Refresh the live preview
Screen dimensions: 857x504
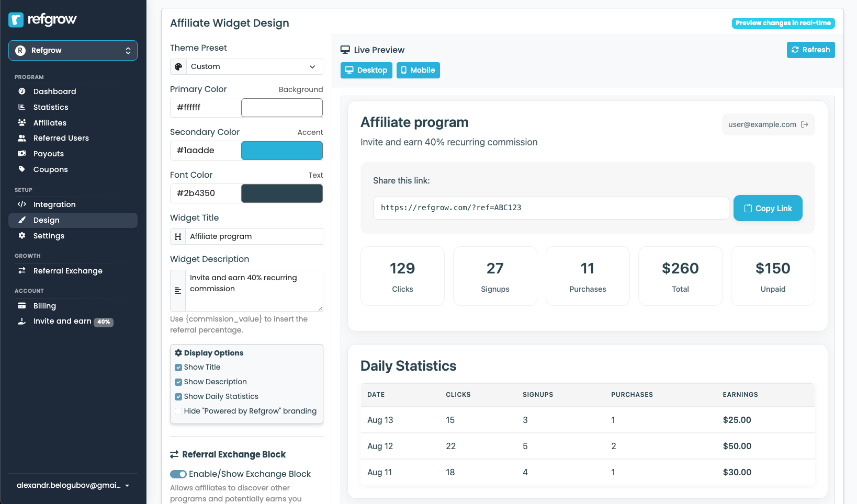click(810, 50)
